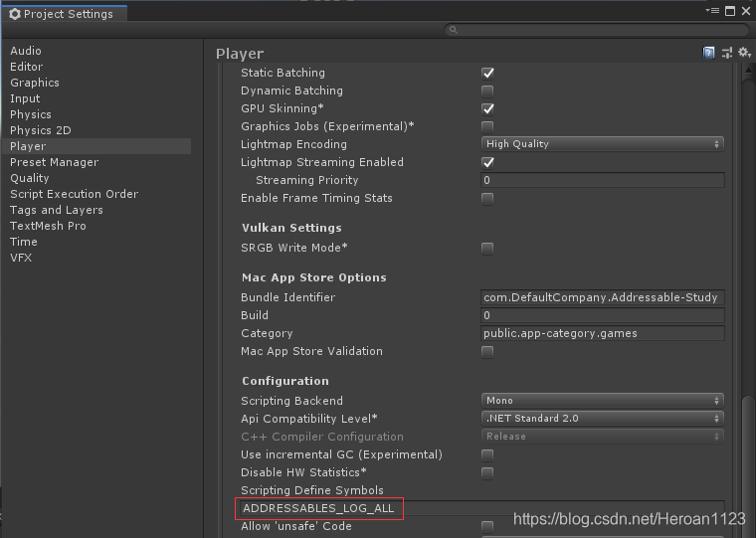
Task: Maximize the Project Settings window
Action: click(730, 11)
